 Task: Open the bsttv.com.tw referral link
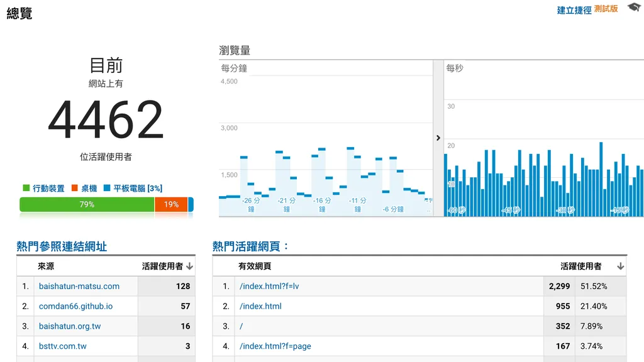click(63, 346)
